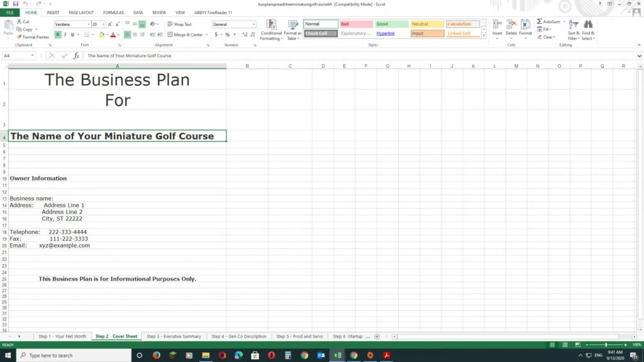Apply the Neutral cell style

tap(427, 24)
